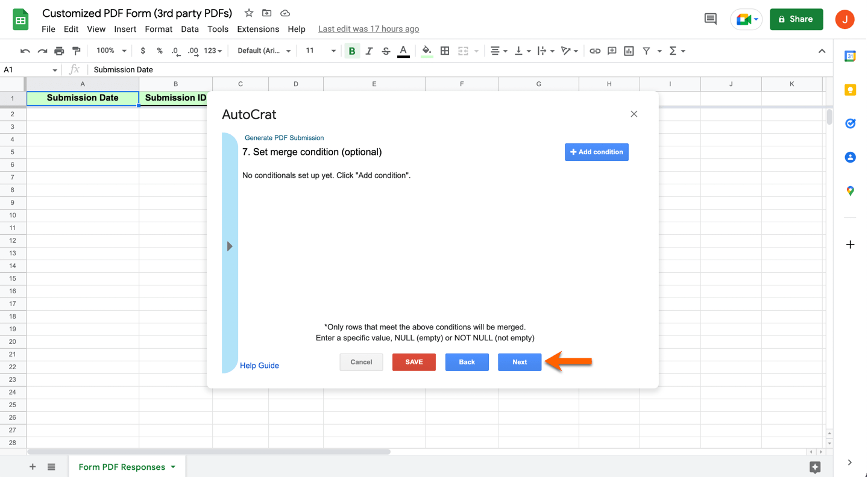Image resolution: width=868 pixels, height=477 pixels.
Task: Open Google Calendar in the side panel
Action: (851, 56)
